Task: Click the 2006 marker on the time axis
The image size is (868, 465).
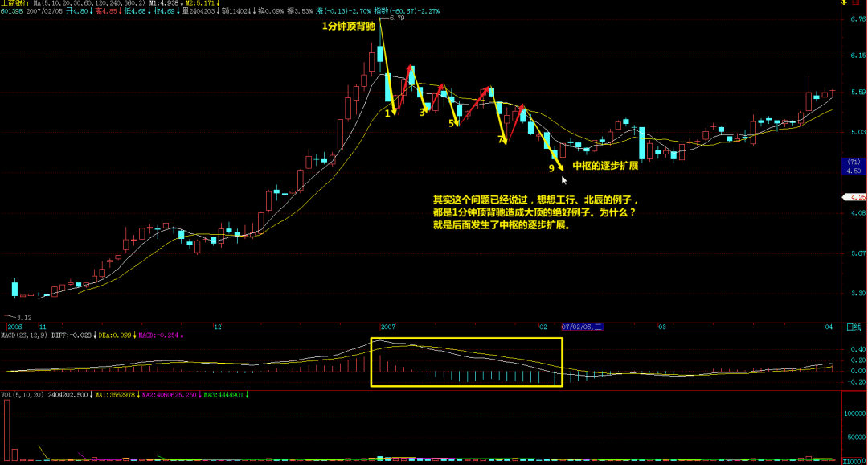Action: click(14, 327)
